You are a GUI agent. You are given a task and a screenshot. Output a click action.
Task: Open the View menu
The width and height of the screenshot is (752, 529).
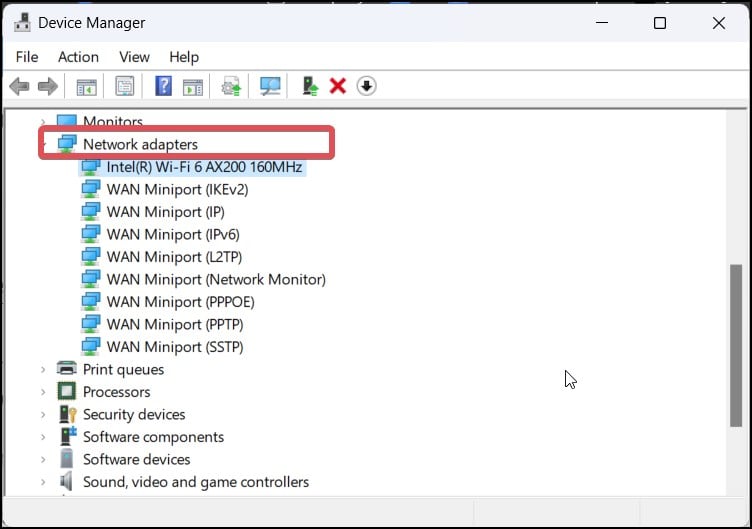tap(134, 57)
